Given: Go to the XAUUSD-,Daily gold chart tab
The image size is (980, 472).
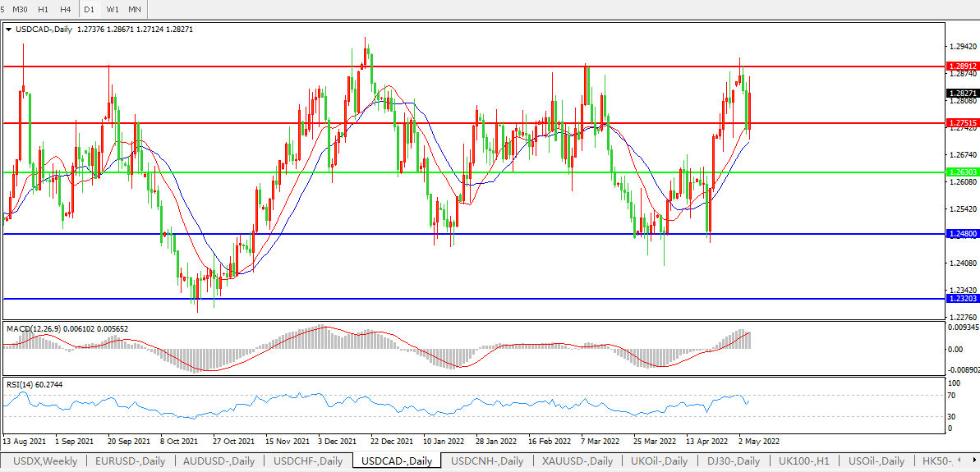Looking at the screenshot, I should [577, 461].
